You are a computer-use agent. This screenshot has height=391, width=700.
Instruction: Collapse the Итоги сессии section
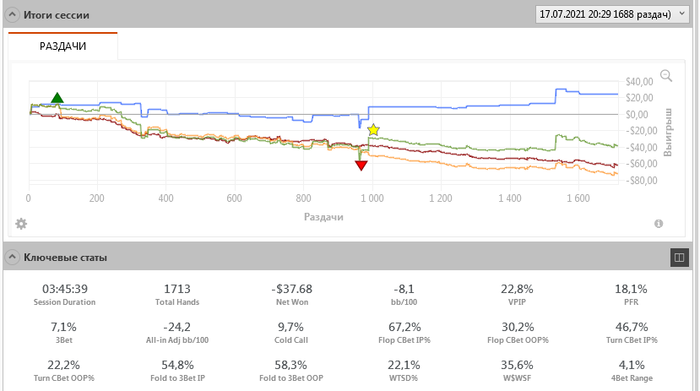point(12,15)
